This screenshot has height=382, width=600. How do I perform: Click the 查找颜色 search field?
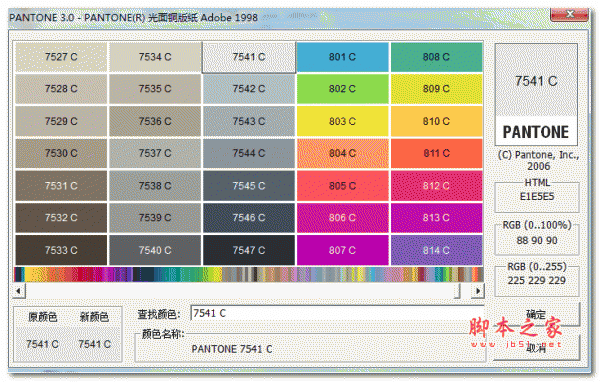pyautogui.click(x=337, y=313)
